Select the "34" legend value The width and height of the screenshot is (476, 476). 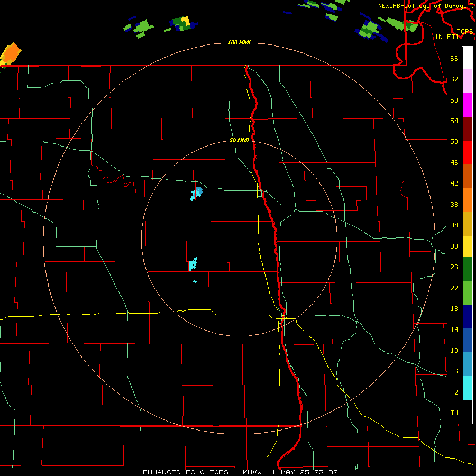coord(454,225)
